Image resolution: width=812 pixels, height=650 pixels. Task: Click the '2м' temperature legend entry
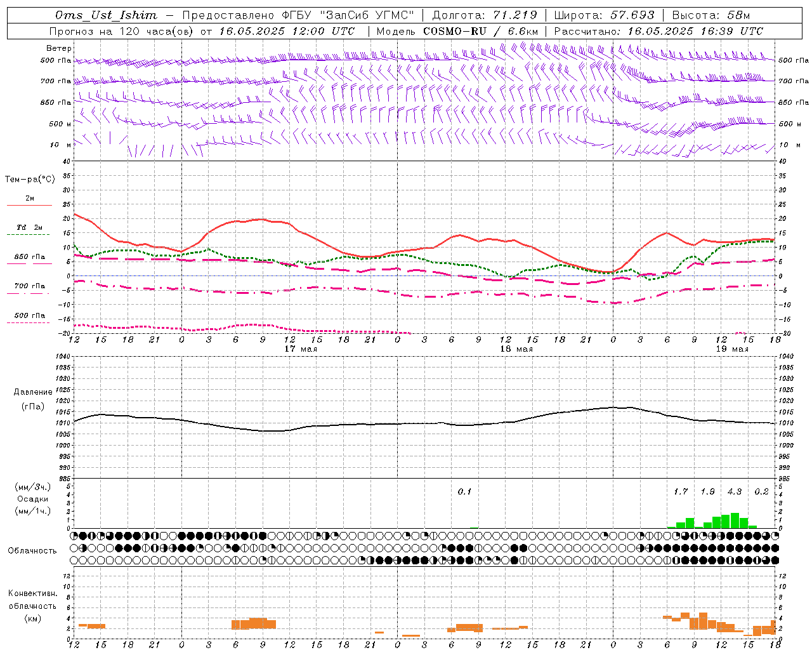(x=30, y=198)
